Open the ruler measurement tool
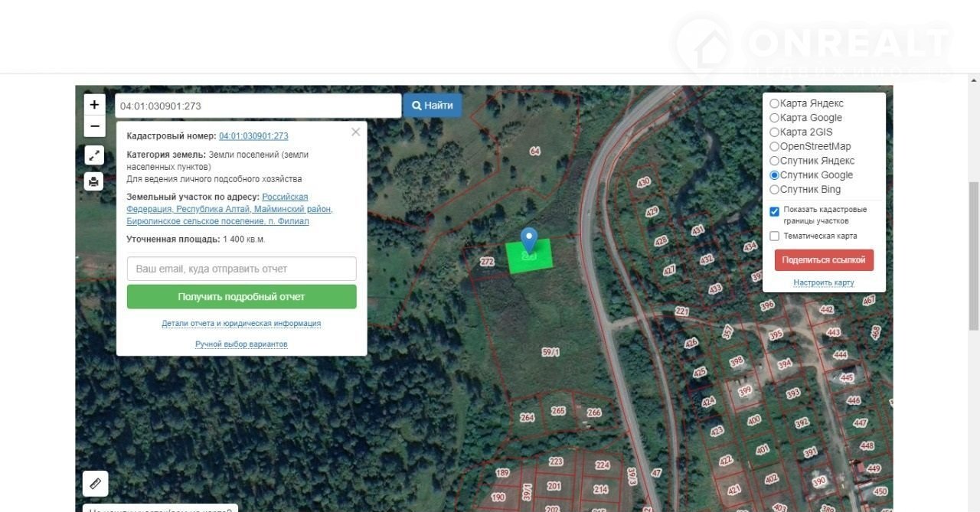Screen dimensions: 980x512 95,484
